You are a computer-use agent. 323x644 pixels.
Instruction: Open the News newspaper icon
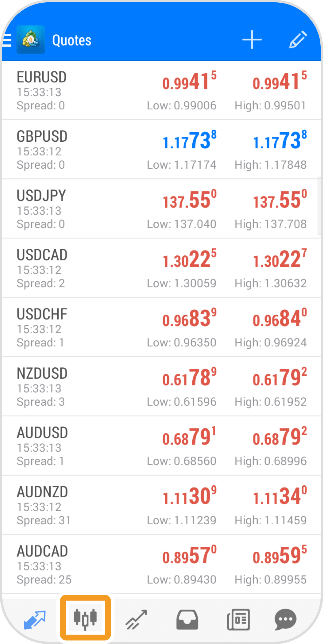[238, 619]
